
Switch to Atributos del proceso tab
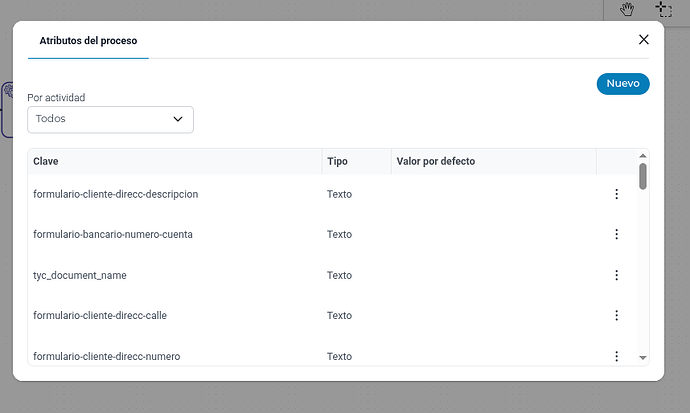pyautogui.click(x=88, y=41)
